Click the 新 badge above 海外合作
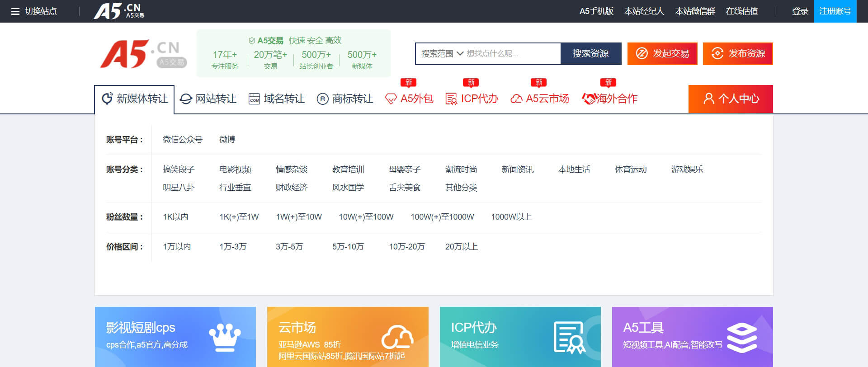This screenshot has width=868, height=367. (x=609, y=83)
